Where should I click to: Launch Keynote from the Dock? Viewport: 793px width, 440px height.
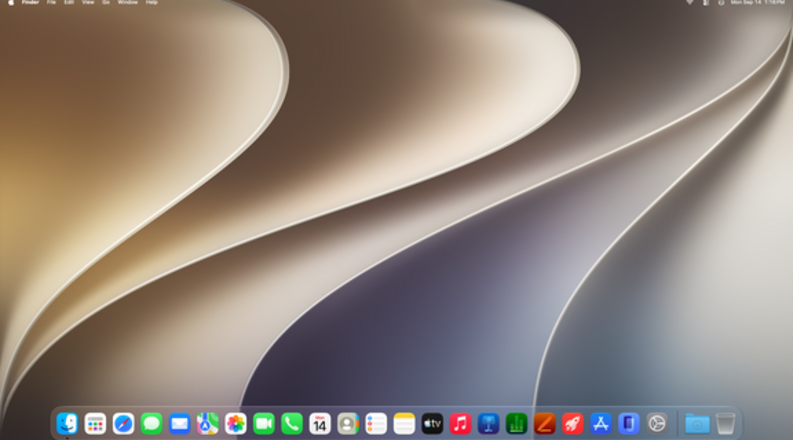[x=488, y=423]
